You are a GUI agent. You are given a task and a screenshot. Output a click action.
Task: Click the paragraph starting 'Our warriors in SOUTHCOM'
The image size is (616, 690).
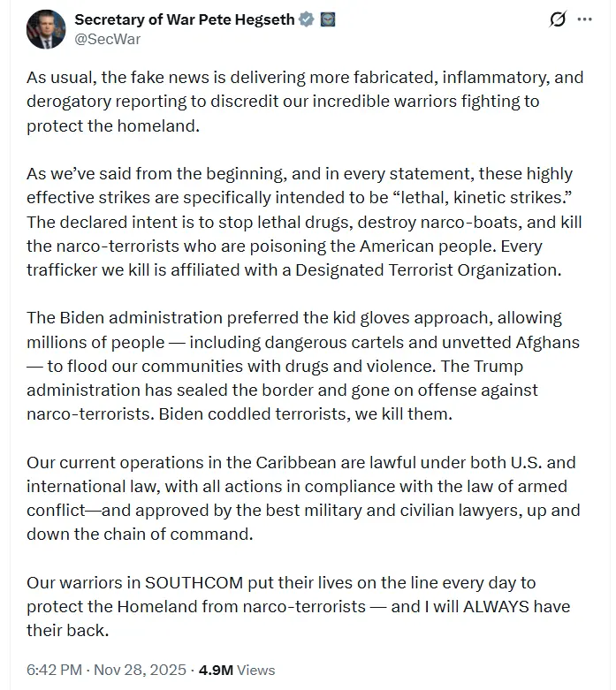(298, 607)
